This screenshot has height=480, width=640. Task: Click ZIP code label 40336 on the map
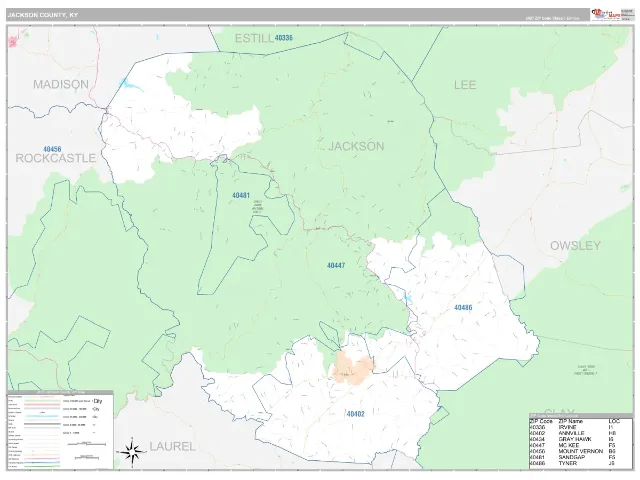284,38
